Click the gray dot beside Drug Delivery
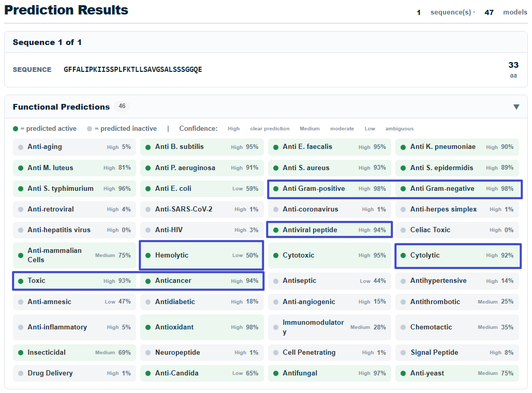Viewport: 532px width, 393px height. pos(21,373)
